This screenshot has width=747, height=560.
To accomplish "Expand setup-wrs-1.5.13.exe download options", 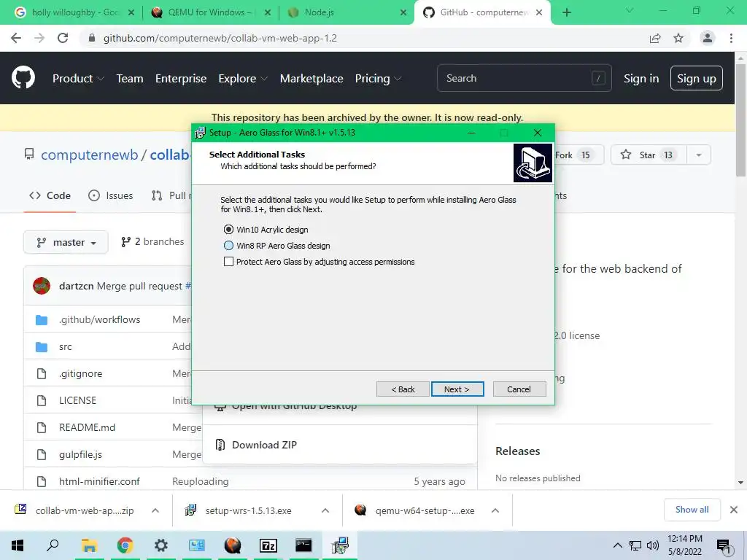I will tap(325, 510).
